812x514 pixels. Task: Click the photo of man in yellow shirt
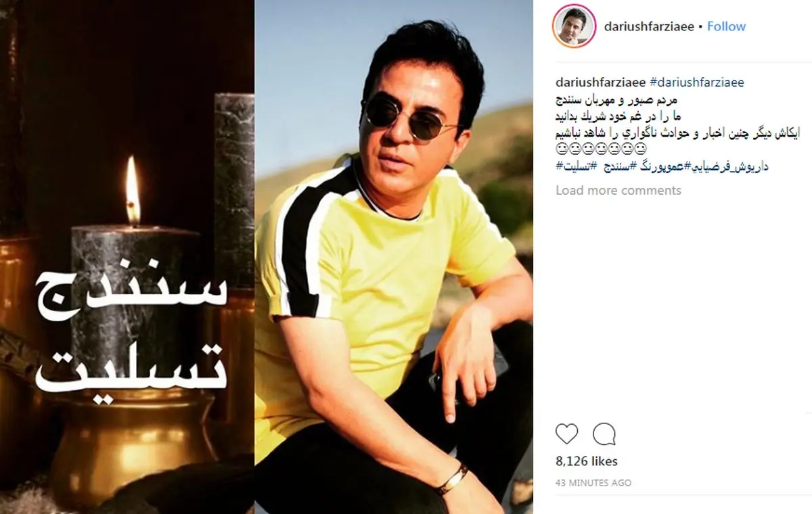[394, 257]
